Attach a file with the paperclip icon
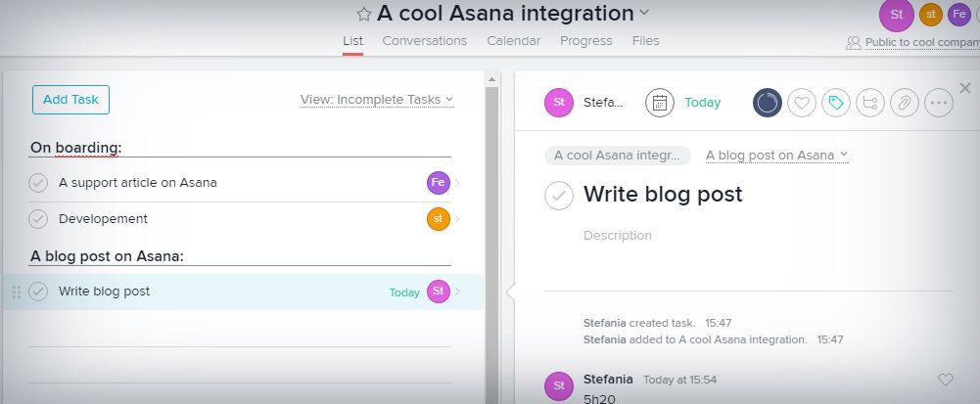Screen dimensions: 980x404 905,103
